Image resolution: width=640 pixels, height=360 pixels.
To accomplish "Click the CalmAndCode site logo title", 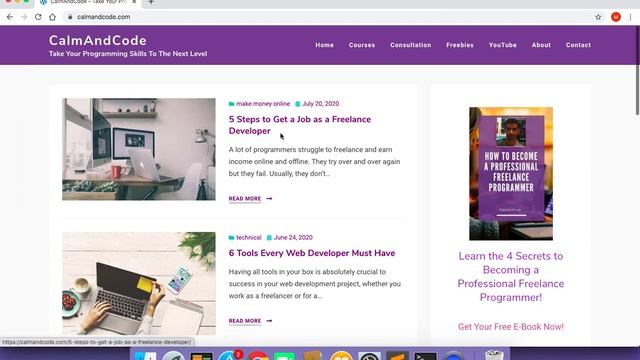I will [98, 40].
